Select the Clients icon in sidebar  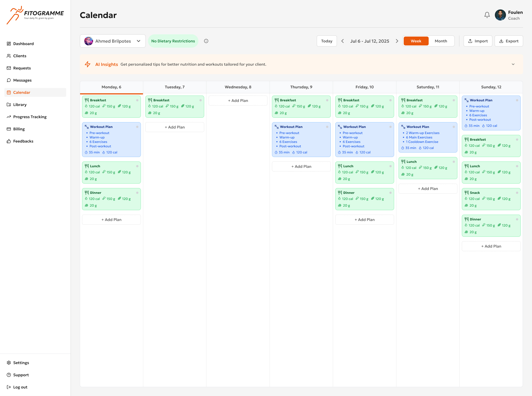pos(9,56)
